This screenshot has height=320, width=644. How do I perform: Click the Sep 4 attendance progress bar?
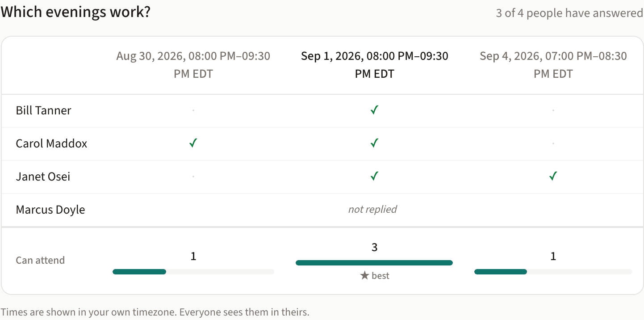tap(553, 272)
